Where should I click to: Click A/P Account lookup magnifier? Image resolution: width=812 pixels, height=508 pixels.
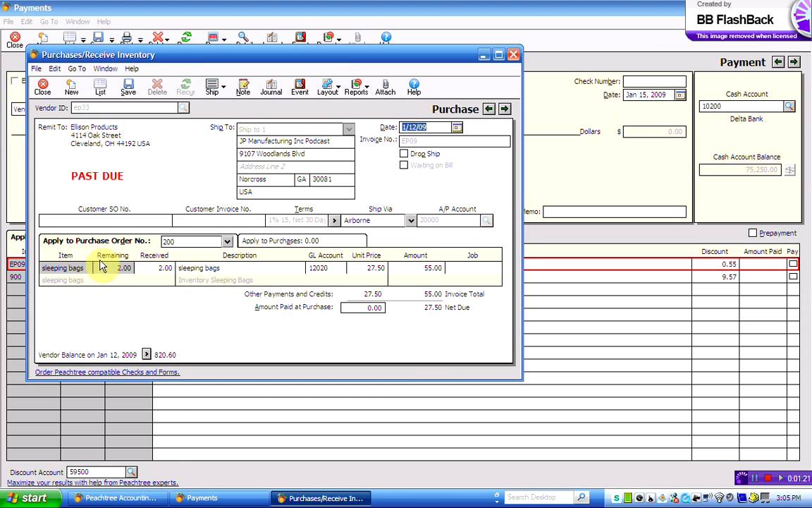[x=486, y=220]
